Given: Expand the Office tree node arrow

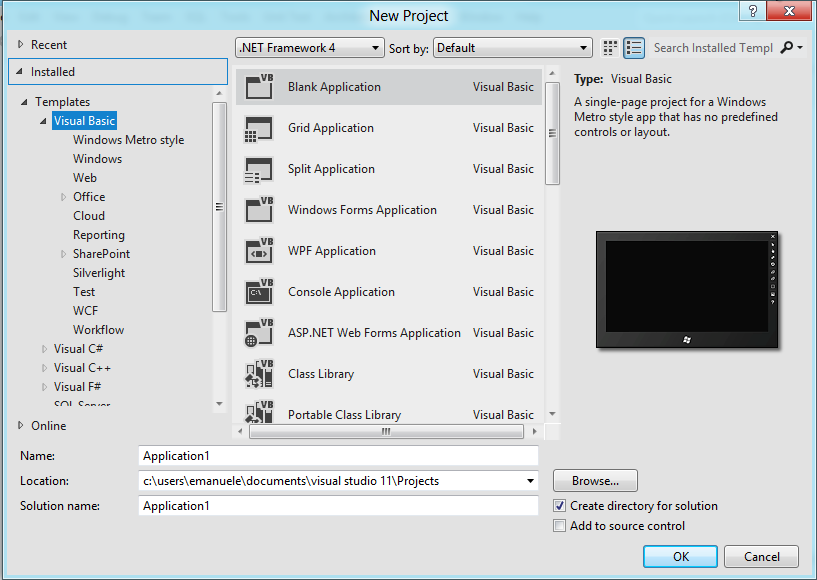Looking at the screenshot, I should pos(63,196).
